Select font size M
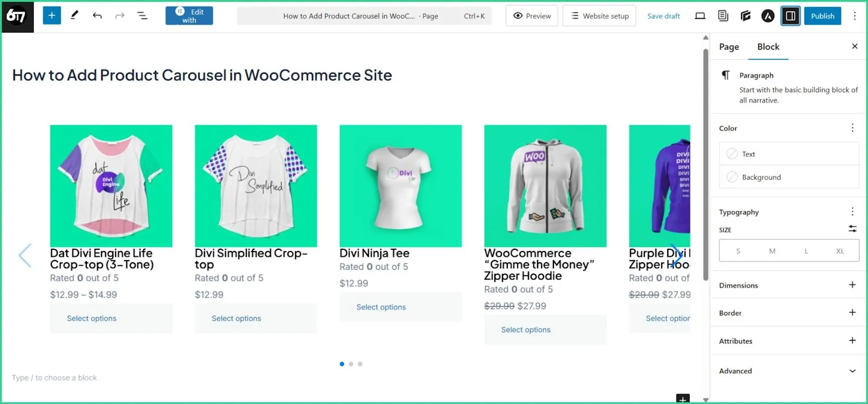 pyautogui.click(x=772, y=251)
